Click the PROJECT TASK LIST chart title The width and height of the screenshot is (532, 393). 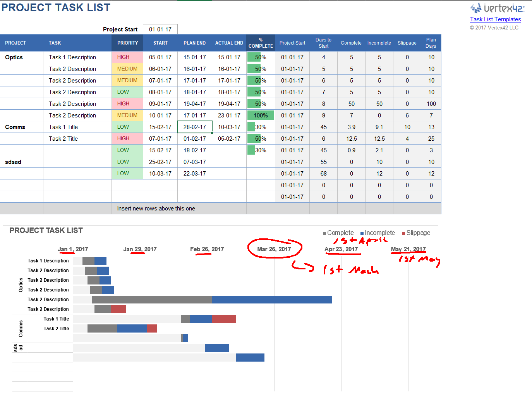click(x=46, y=230)
